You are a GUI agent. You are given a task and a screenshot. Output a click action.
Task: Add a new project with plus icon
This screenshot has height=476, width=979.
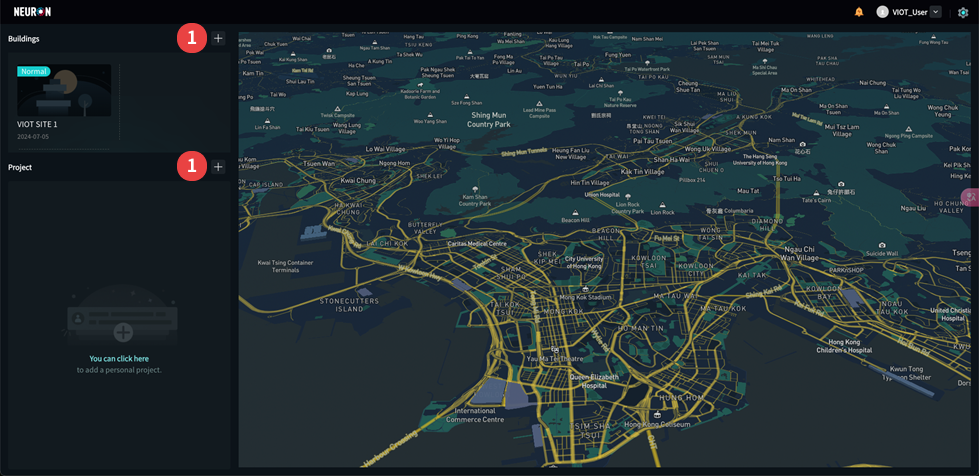pos(218,167)
